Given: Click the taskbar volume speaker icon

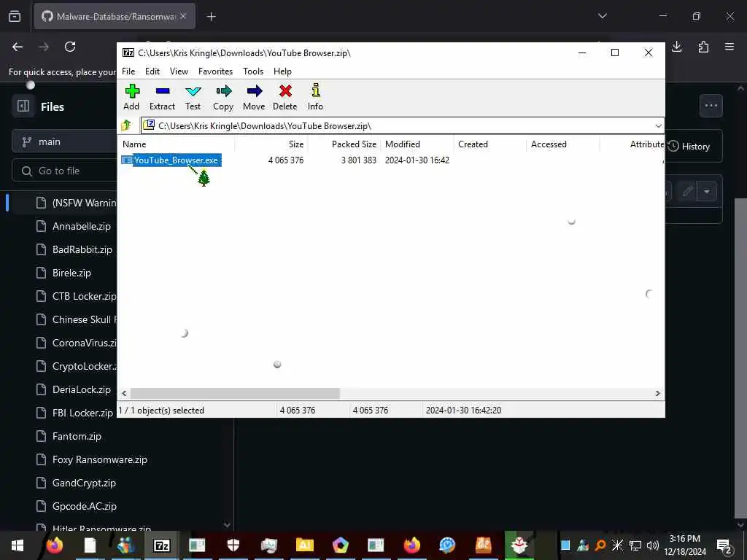Looking at the screenshot, I should (x=653, y=545).
